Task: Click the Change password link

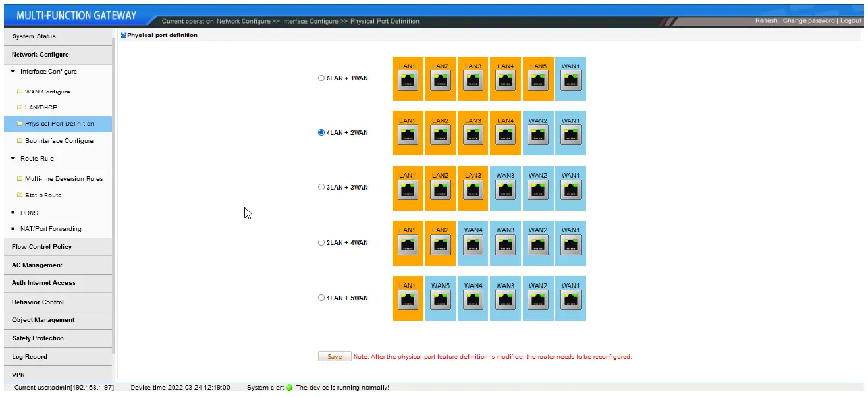Action: [809, 21]
